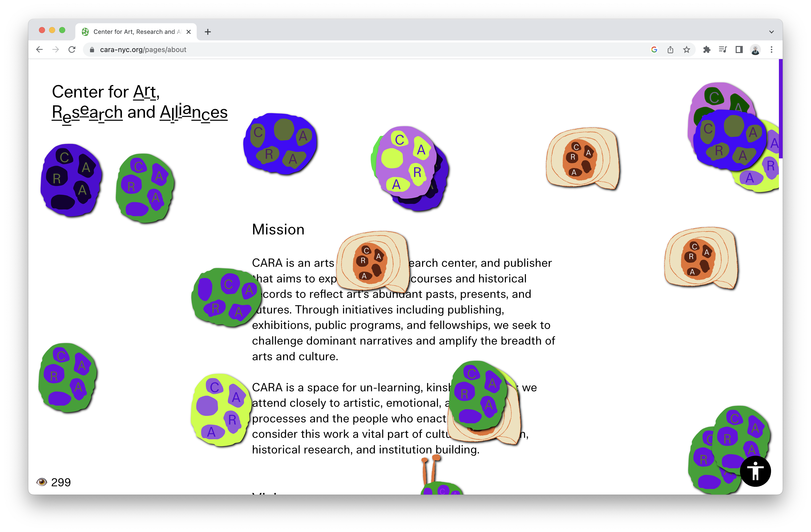811x532 pixels.
Task: Open the share page icon
Action: 670,50
